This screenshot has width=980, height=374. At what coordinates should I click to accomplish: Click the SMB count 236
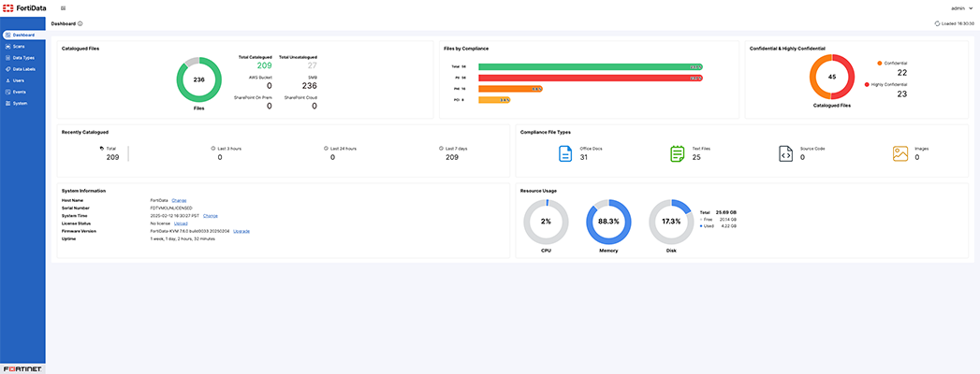310,85
